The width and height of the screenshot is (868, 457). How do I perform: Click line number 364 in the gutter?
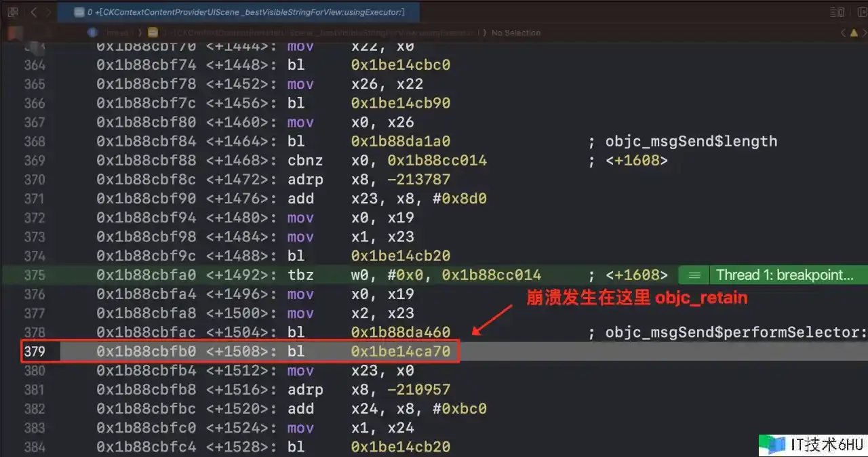click(34, 65)
